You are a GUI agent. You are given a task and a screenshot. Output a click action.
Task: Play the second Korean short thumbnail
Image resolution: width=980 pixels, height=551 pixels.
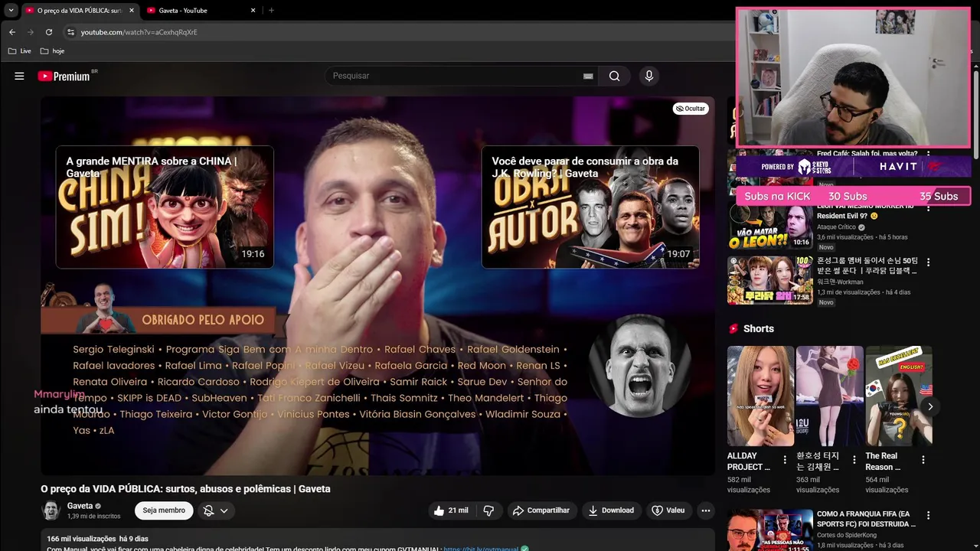[x=829, y=396]
